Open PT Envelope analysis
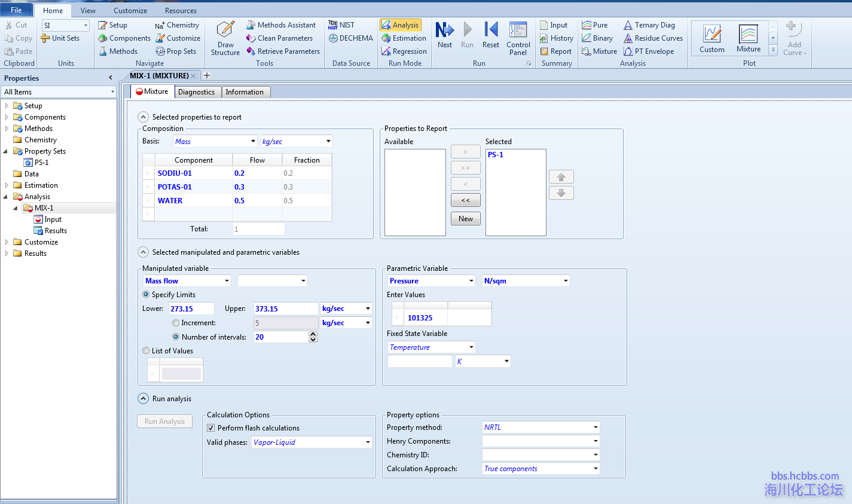 coord(649,51)
